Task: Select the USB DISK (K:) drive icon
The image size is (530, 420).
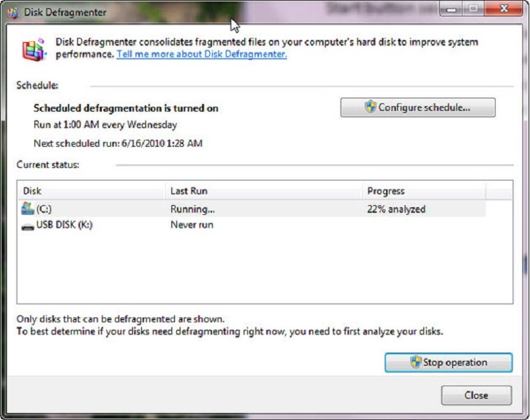Action: pos(28,225)
